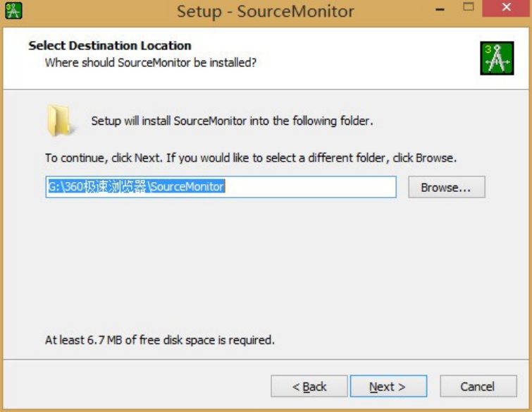Image resolution: width=532 pixels, height=412 pixels.
Task: Click the SourceMonitor compass logo in header
Action: coord(496,57)
